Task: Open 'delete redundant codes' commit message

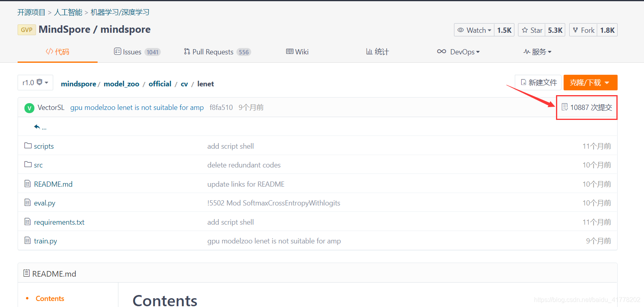Action: point(244,165)
